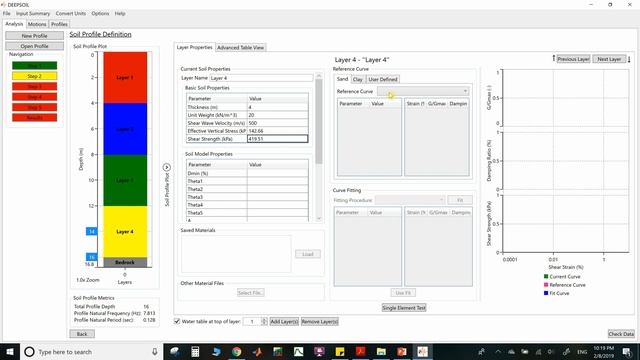Click the Remove Layer(s) button
Screen dimensions: 640x360
click(320, 322)
